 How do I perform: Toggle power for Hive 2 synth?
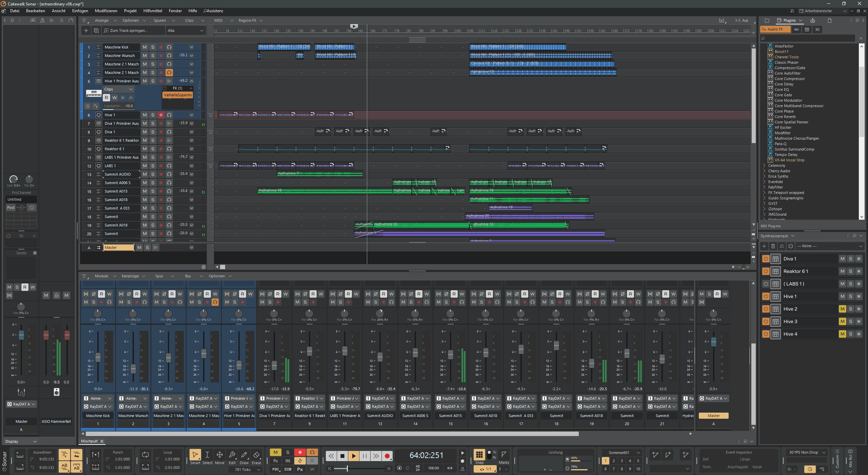click(766, 309)
